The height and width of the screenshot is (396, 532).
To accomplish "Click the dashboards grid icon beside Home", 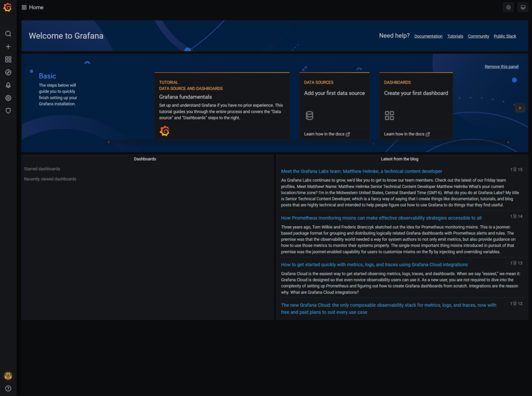I will click(24, 7).
